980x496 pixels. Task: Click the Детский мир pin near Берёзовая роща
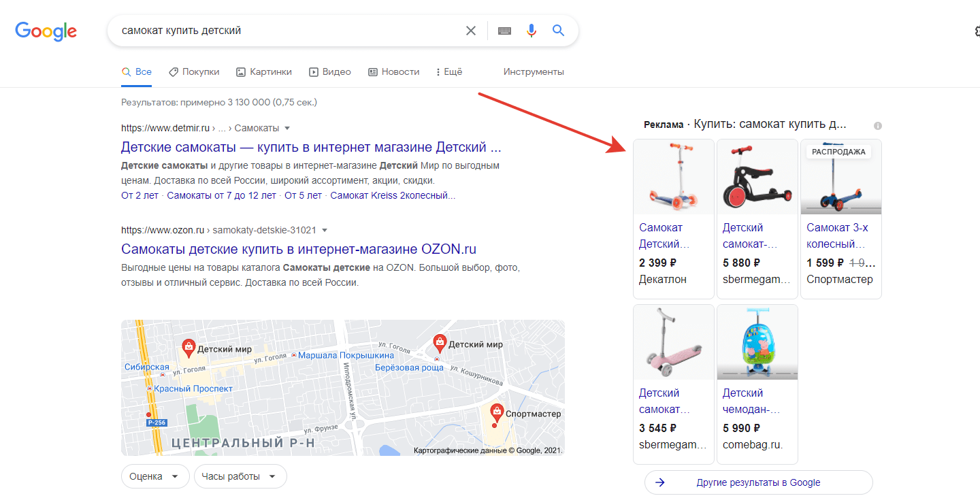[440, 344]
